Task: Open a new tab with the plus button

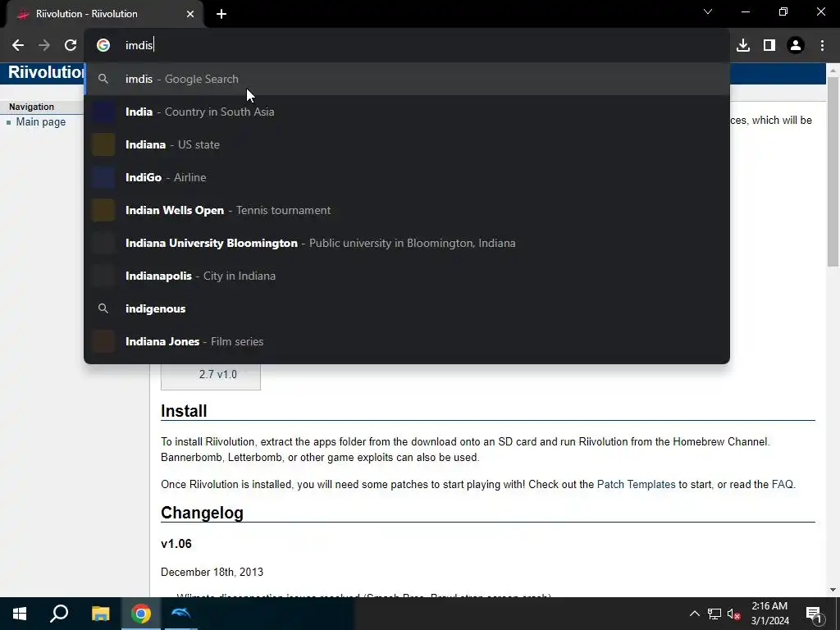Action: click(x=221, y=14)
